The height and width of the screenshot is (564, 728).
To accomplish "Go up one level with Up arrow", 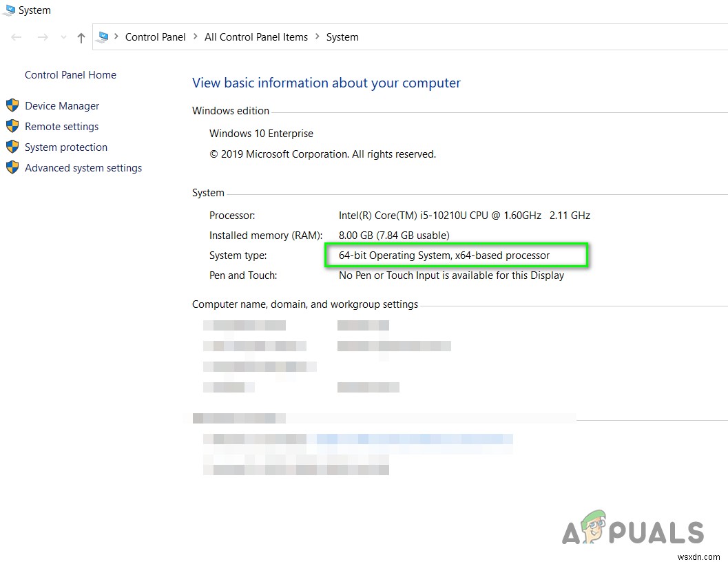I will 81,38.
